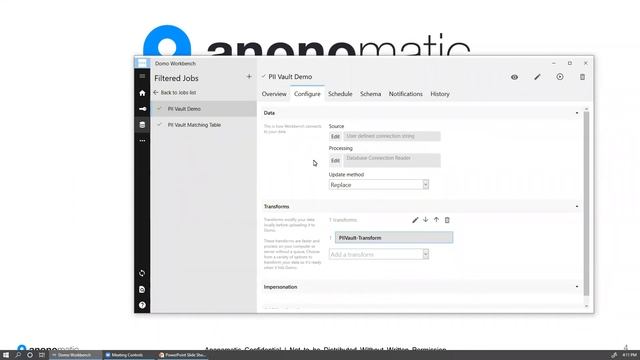Open the help question mark icon
This screenshot has width=640, height=360.
point(142,305)
